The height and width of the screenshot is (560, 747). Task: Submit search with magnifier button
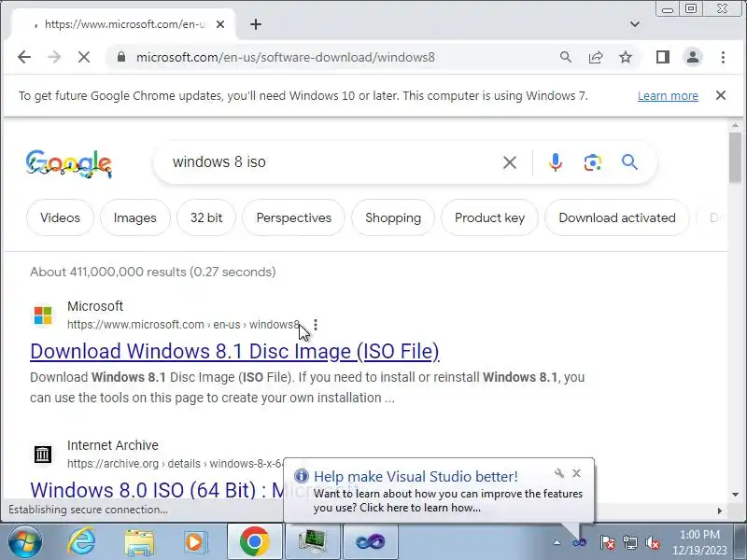pos(629,162)
